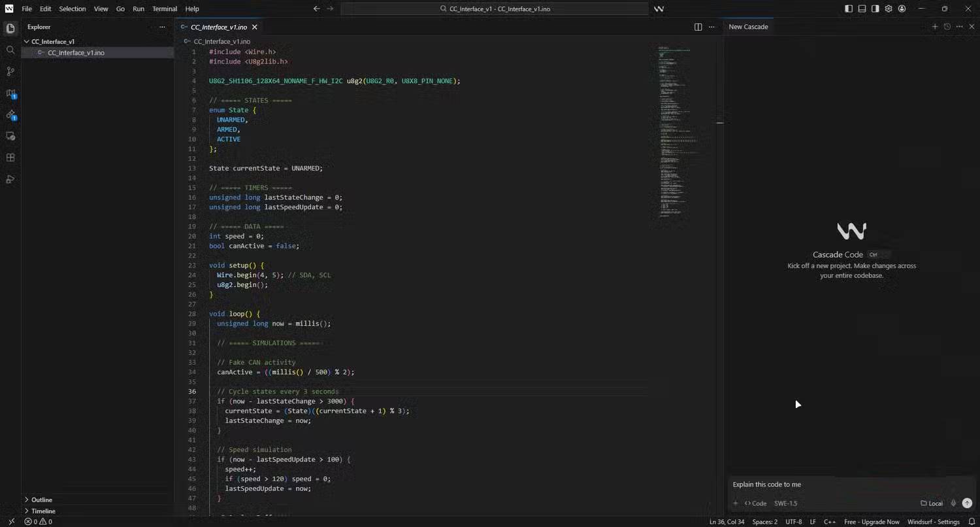Open the Extensions view in activity bar
The height and width of the screenshot is (527, 980).
(x=10, y=158)
